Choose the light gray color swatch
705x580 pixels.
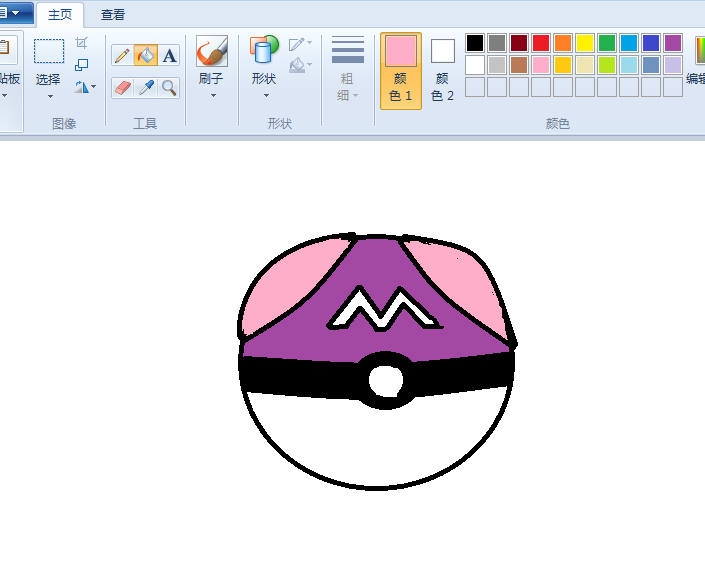pyautogui.click(x=497, y=65)
